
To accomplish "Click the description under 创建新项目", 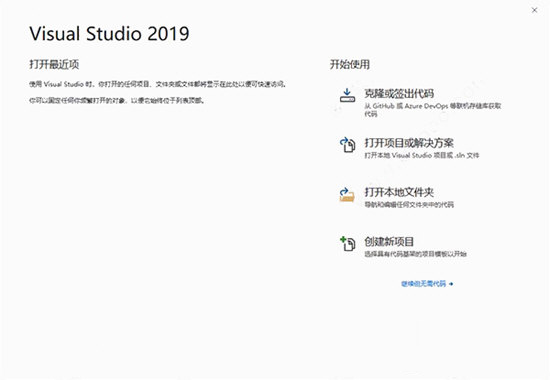I will point(415,254).
